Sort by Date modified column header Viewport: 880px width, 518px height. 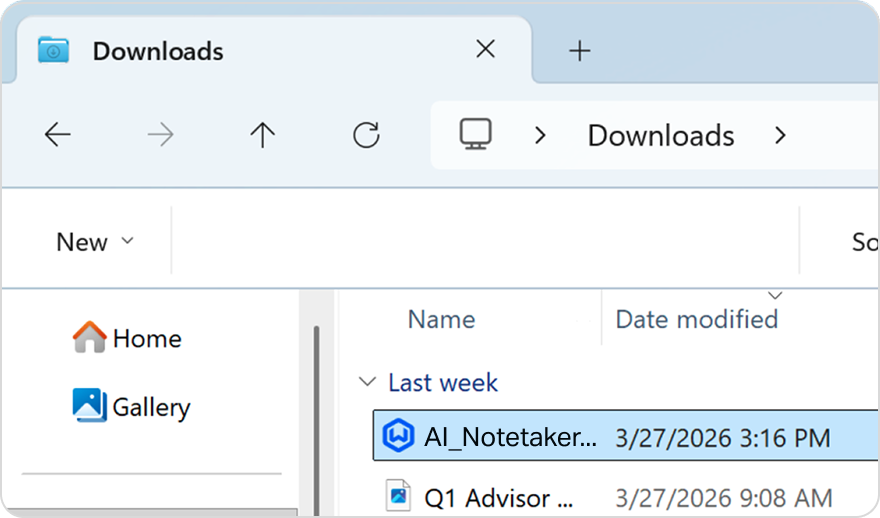click(x=696, y=319)
